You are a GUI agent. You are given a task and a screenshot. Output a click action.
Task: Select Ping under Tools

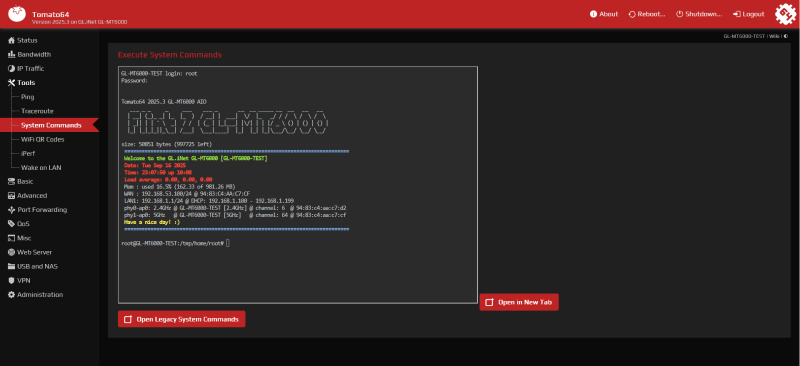click(28, 97)
